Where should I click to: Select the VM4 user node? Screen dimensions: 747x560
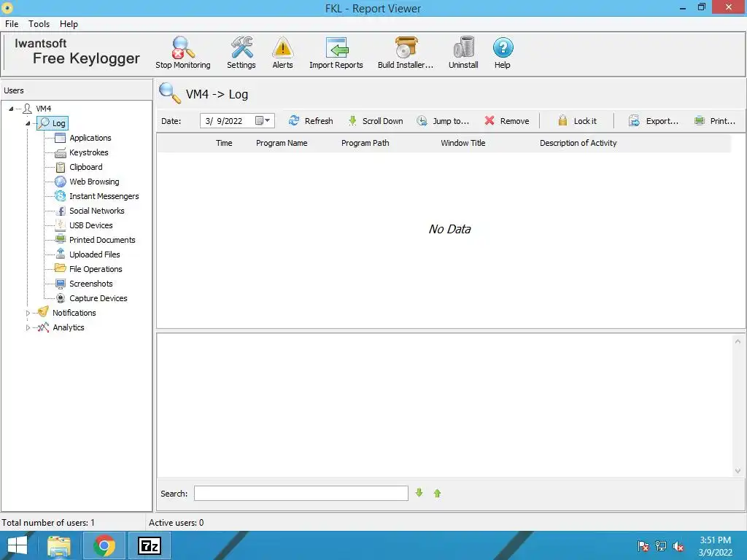[43, 109]
